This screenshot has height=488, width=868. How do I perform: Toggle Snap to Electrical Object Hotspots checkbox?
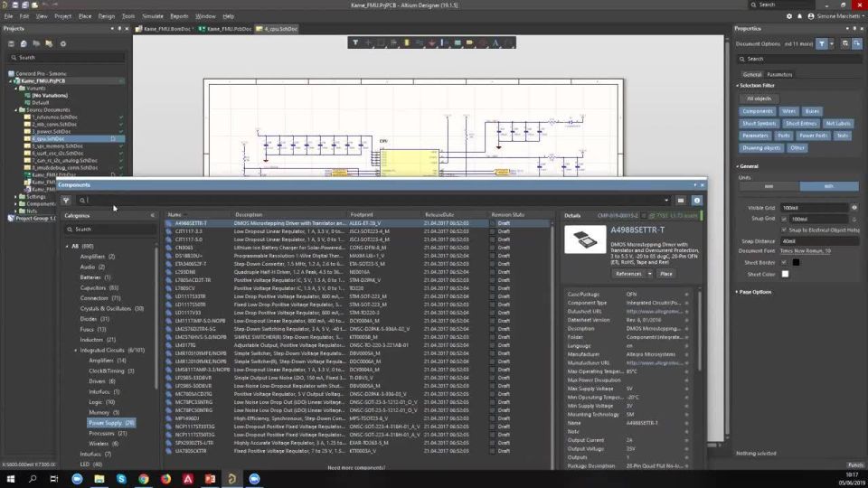click(x=784, y=230)
